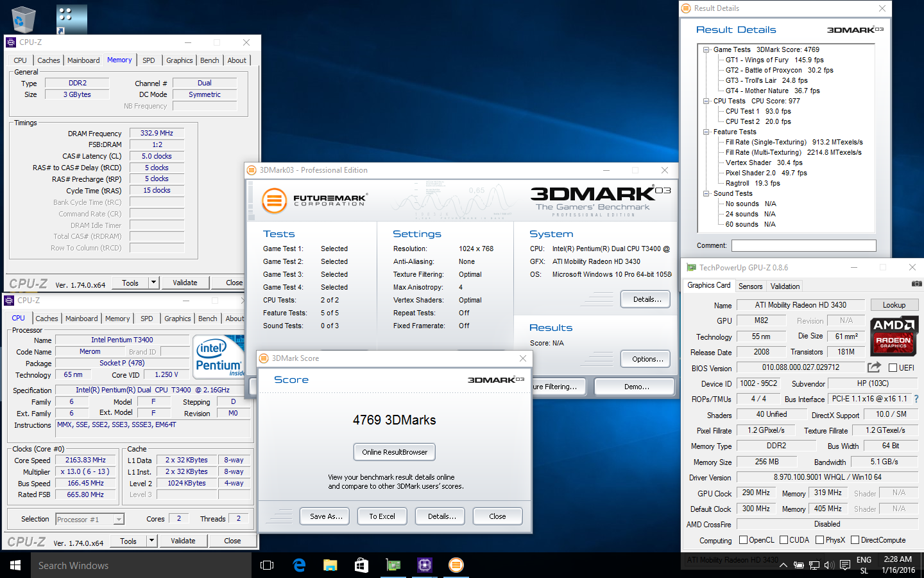Collapse the CPU Tests tree node
The height and width of the screenshot is (578, 924).
(x=706, y=101)
